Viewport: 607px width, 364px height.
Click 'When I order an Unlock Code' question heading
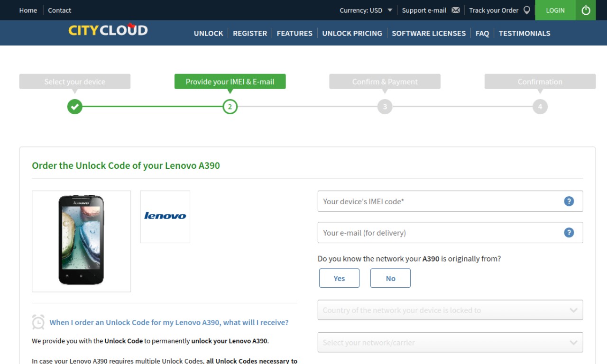(169, 322)
